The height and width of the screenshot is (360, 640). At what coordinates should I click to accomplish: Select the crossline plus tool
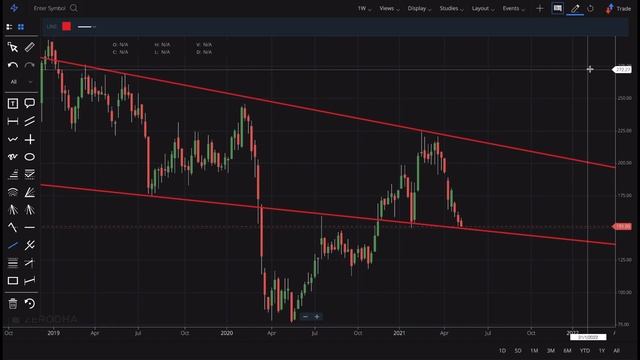(x=29, y=139)
